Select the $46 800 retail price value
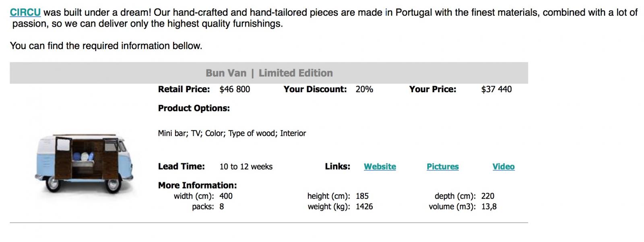Image resolution: width=644 pixels, height=242 pixels. 235,89
